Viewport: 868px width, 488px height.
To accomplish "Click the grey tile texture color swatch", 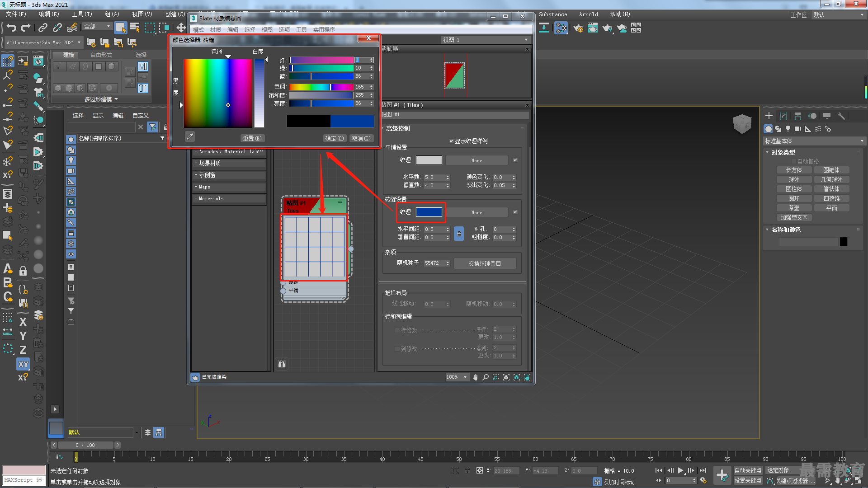I will point(429,160).
